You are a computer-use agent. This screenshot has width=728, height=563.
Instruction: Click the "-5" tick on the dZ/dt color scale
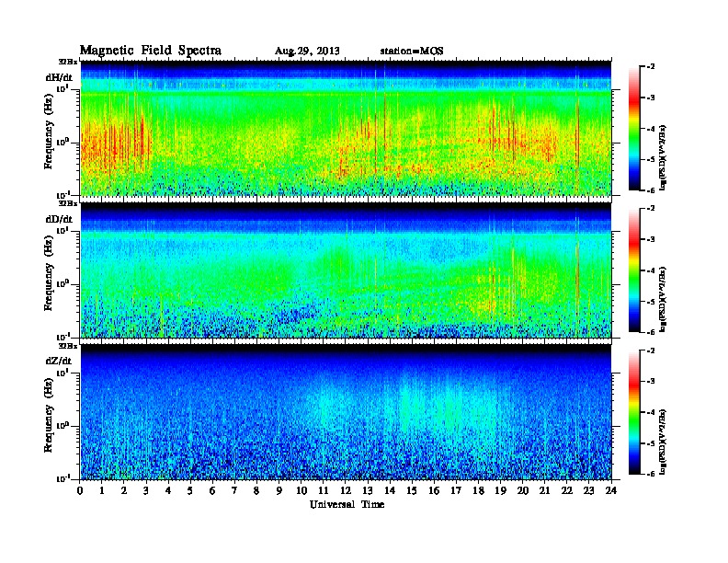[651, 443]
